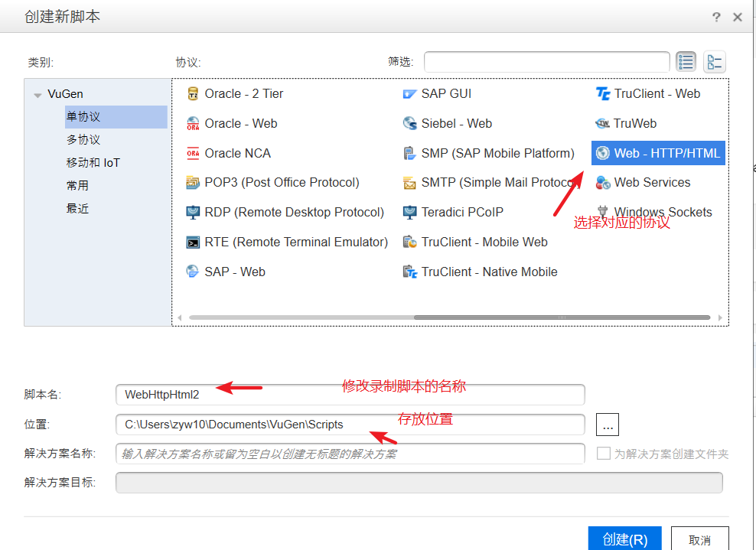Click the scrollbar right arrow
This screenshot has width=756, height=550.
[x=720, y=317]
